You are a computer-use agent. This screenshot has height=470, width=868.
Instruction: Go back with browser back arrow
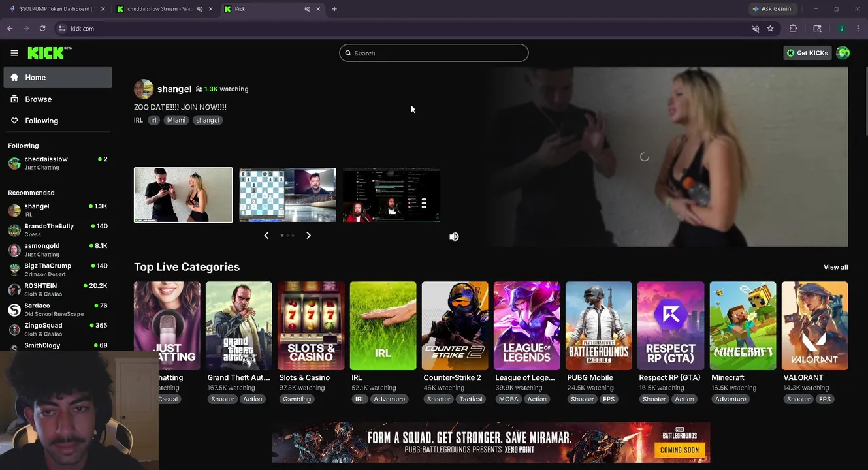click(x=10, y=29)
